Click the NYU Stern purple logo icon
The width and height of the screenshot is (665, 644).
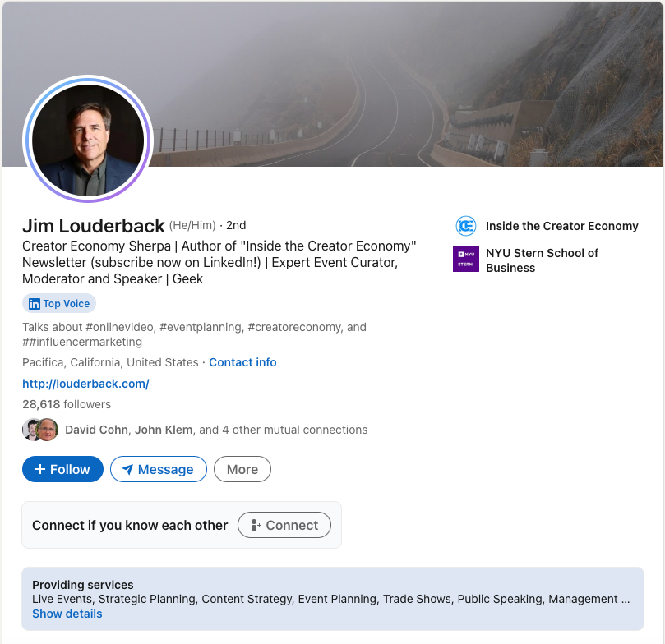click(466, 259)
